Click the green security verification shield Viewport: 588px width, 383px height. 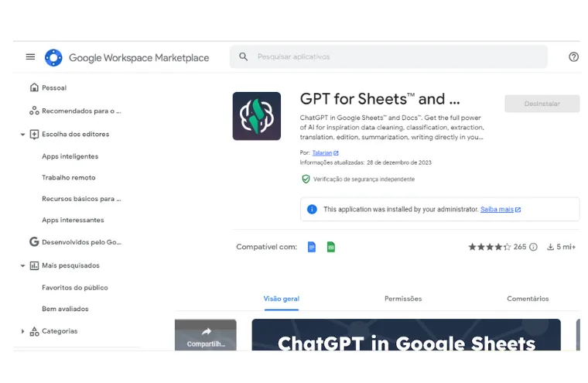coord(306,179)
